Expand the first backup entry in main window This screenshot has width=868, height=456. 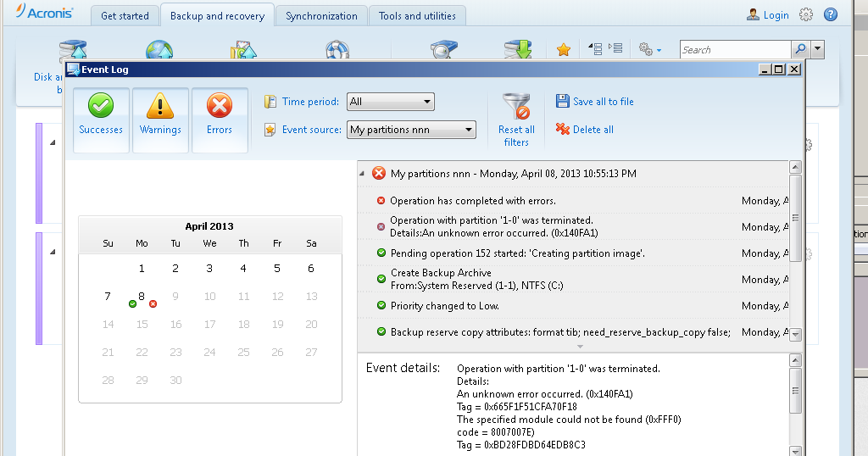pos(53,142)
